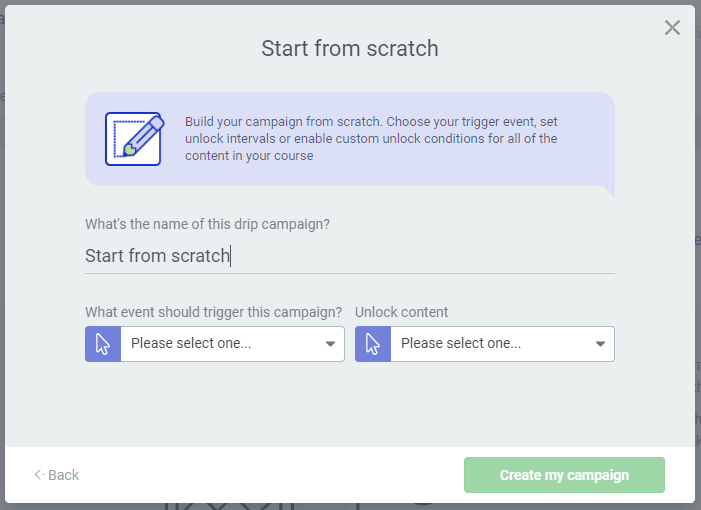701x510 pixels.
Task: Click the campaign name question label
Action: click(x=207, y=224)
